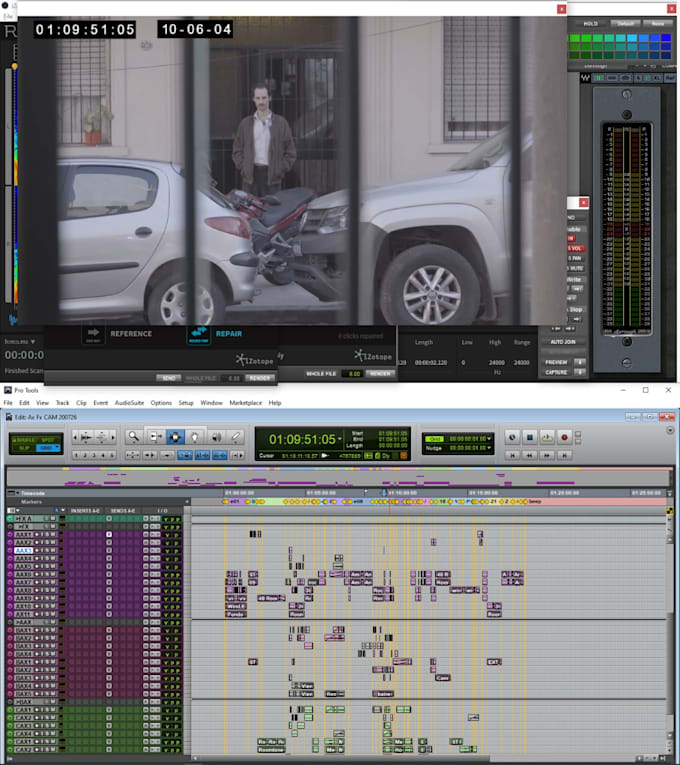Click the horizontal zoom out left arrow
Screen dimensions: 680x765
click(75, 437)
